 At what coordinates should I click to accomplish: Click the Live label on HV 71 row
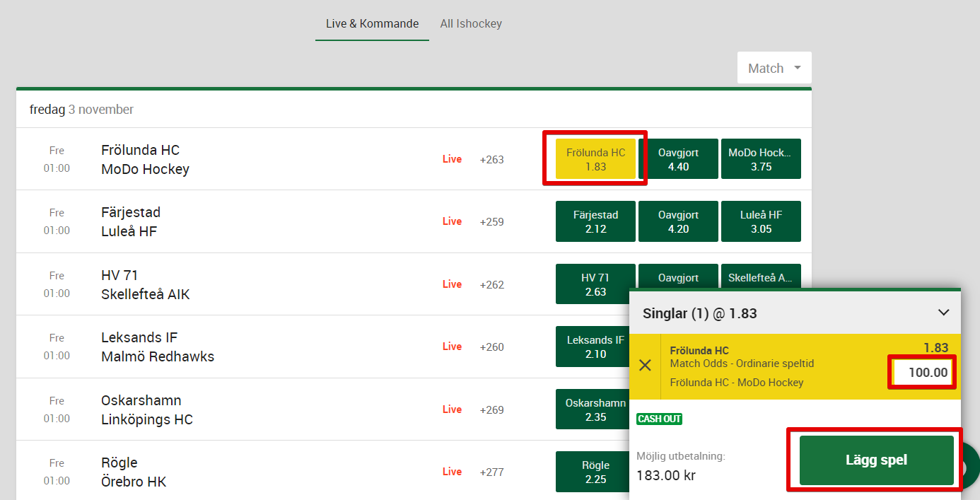click(452, 284)
